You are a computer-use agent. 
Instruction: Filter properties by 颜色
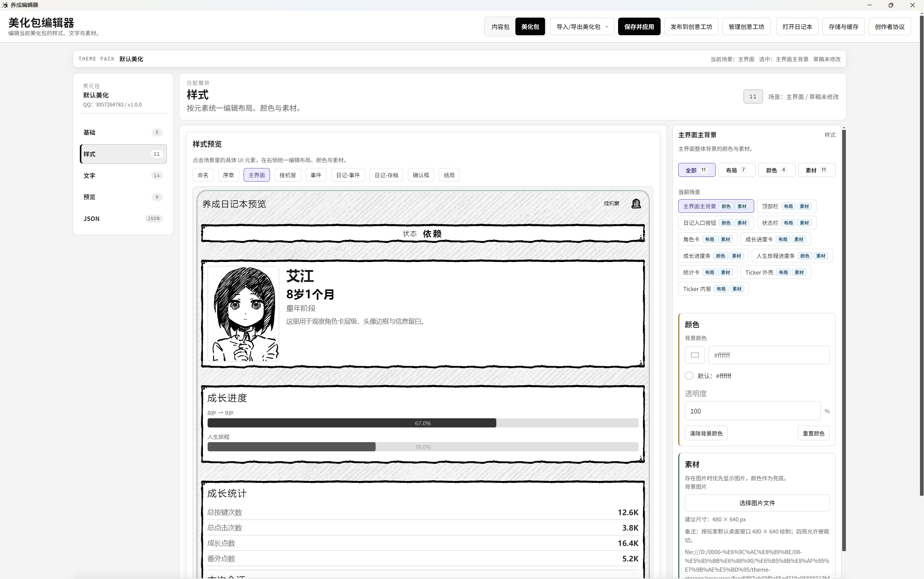pos(777,170)
